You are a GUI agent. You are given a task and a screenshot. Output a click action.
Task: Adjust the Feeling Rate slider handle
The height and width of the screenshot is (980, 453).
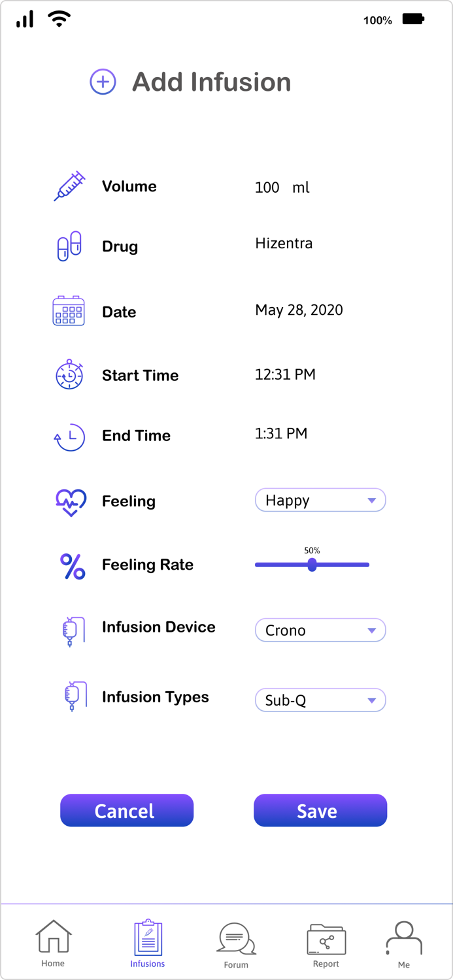pyautogui.click(x=312, y=564)
